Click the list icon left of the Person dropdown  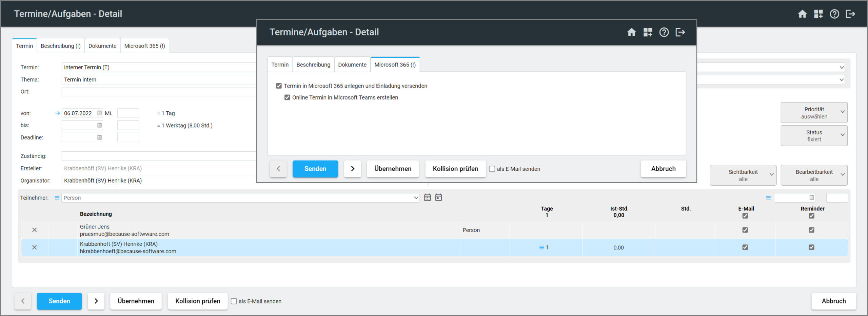(57, 198)
